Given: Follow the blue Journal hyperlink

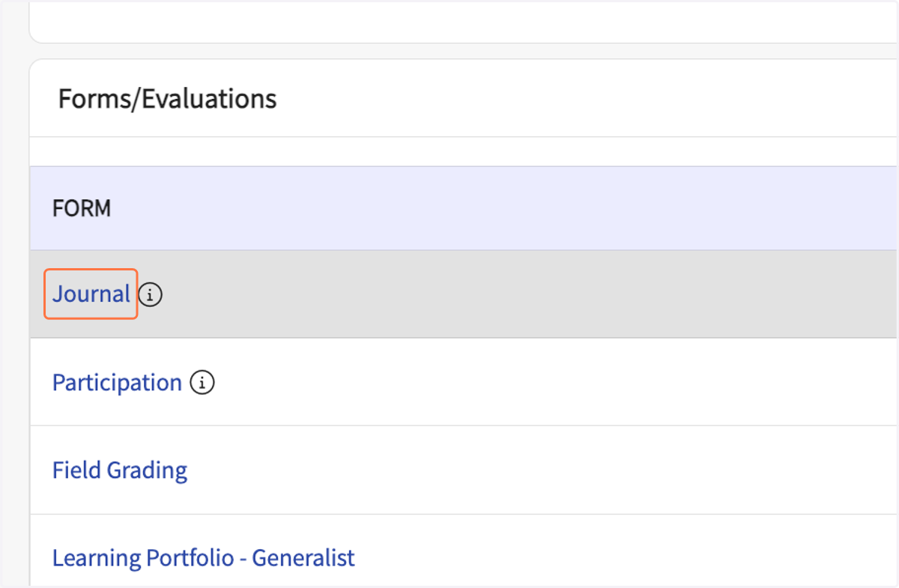Looking at the screenshot, I should (91, 294).
